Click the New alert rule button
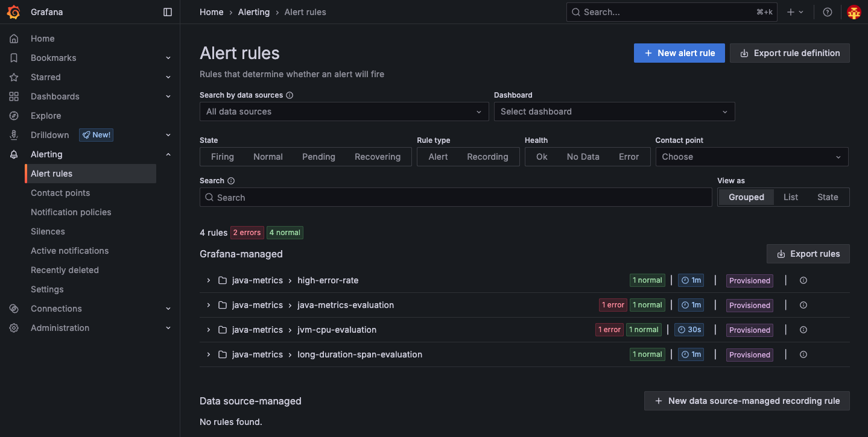Image resolution: width=868 pixels, height=437 pixels. [679, 53]
